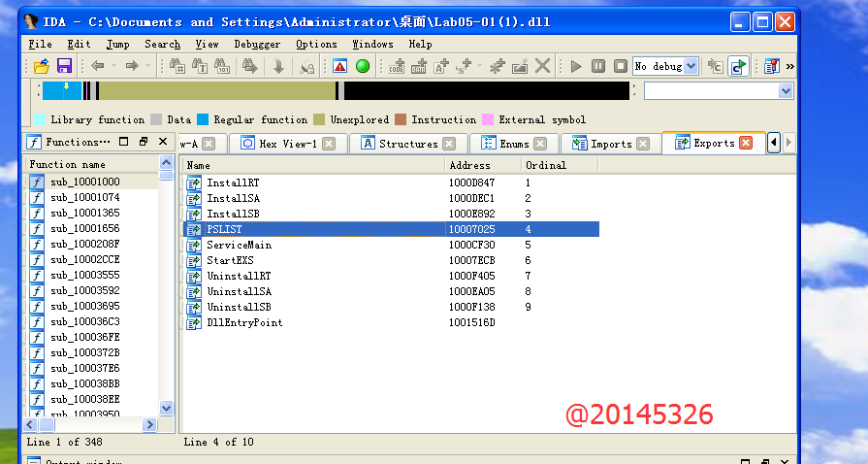Select the InstallRT export row
Image resolution: width=868 pixels, height=464 pixels.
(x=392, y=182)
